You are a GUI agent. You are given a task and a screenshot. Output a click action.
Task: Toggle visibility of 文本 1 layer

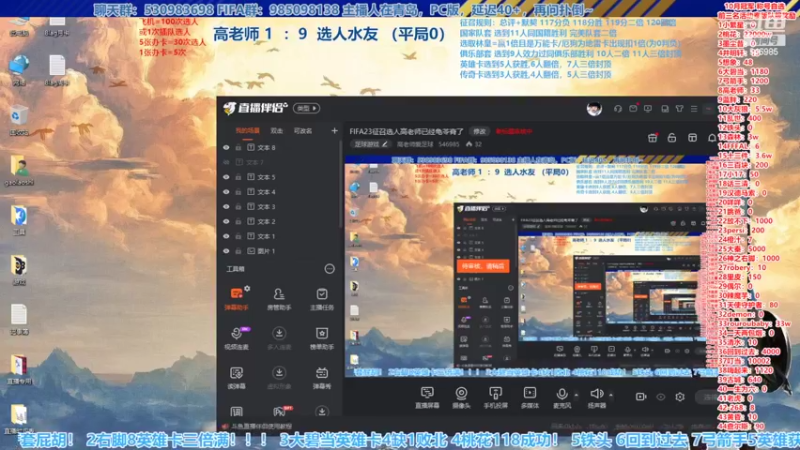pos(226,236)
